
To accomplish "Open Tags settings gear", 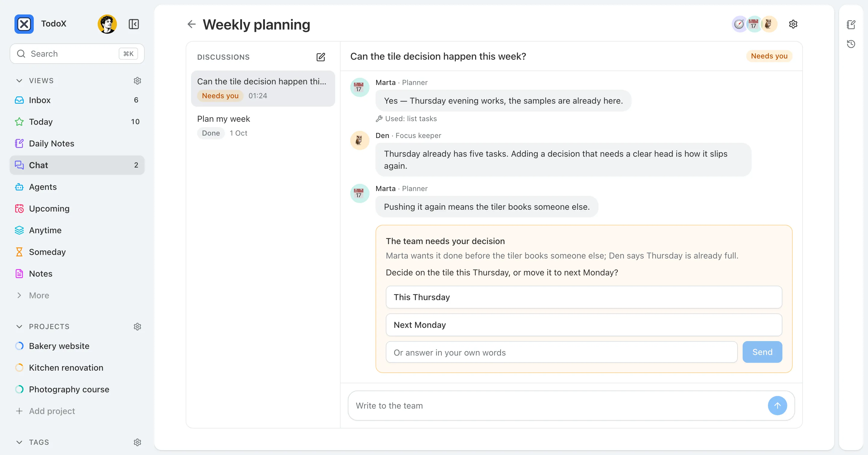I will 137,442.
